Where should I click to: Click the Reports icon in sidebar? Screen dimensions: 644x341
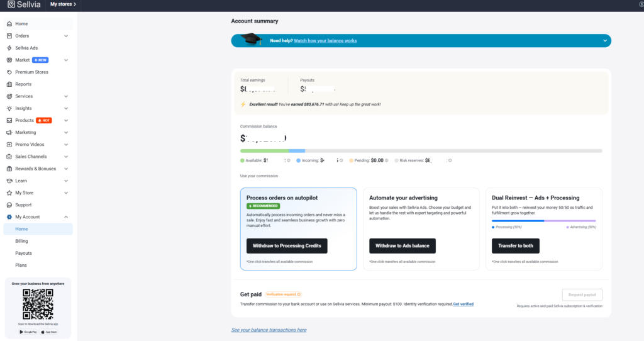9,84
